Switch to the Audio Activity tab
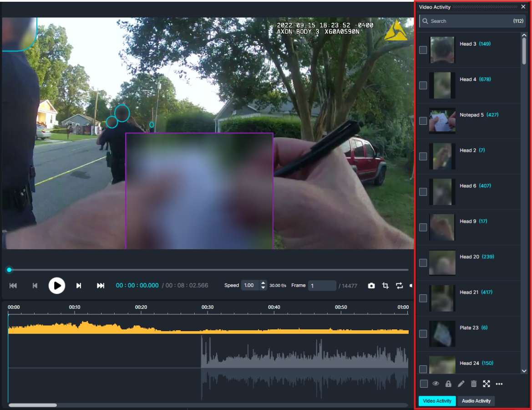532x410 pixels. pyautogui.click(x=476, y=401)
